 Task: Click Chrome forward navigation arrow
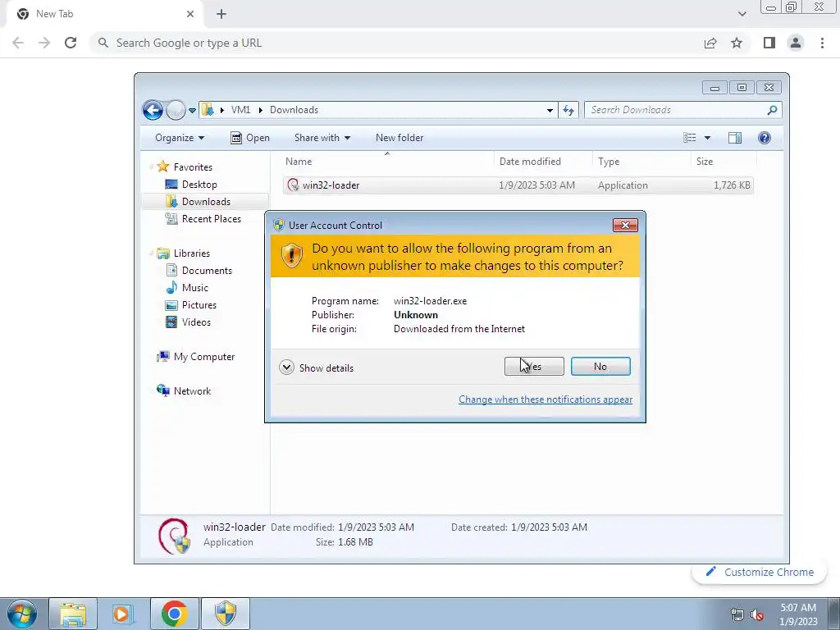44,43
